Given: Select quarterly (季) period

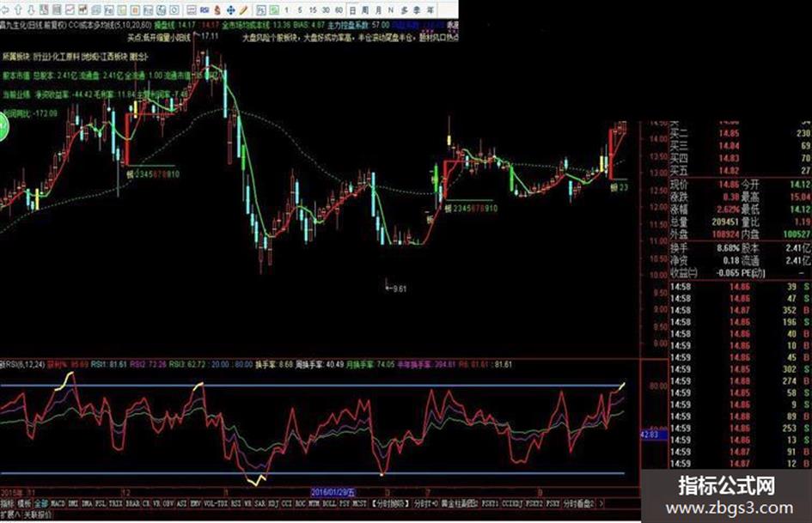Looking at the screenshot, I should [418, 9].
